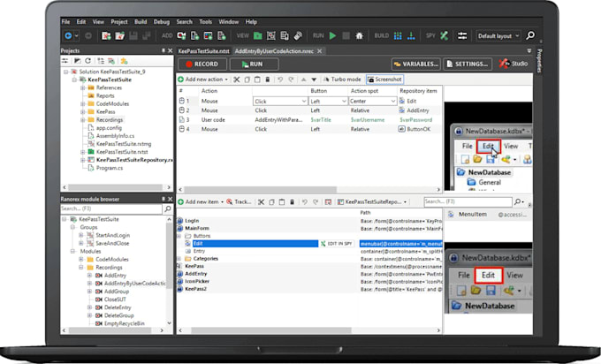Open the Center action spot dropdown
This screenshot has height=364, width=601.
coord(393,102)
